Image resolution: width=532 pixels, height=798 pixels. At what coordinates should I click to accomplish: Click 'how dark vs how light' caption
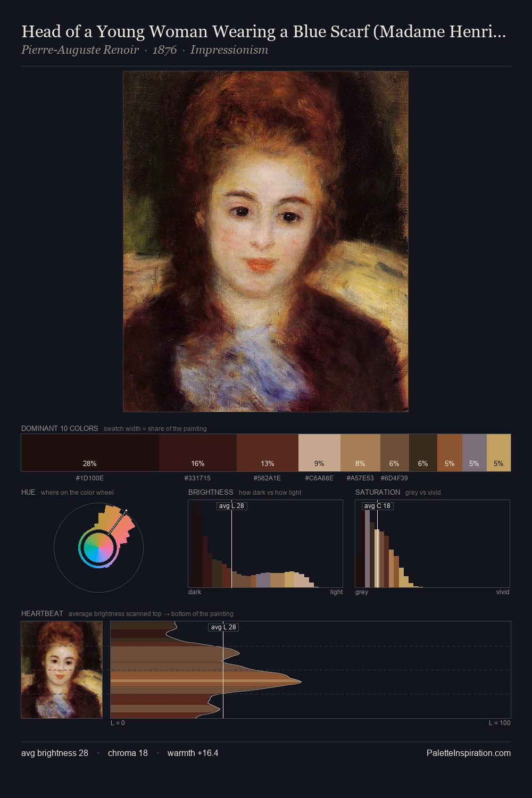pos(270,493)
